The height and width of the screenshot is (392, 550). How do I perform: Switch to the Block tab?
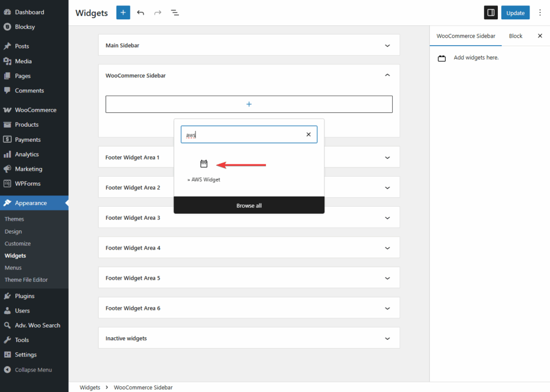tap(515, 35)
